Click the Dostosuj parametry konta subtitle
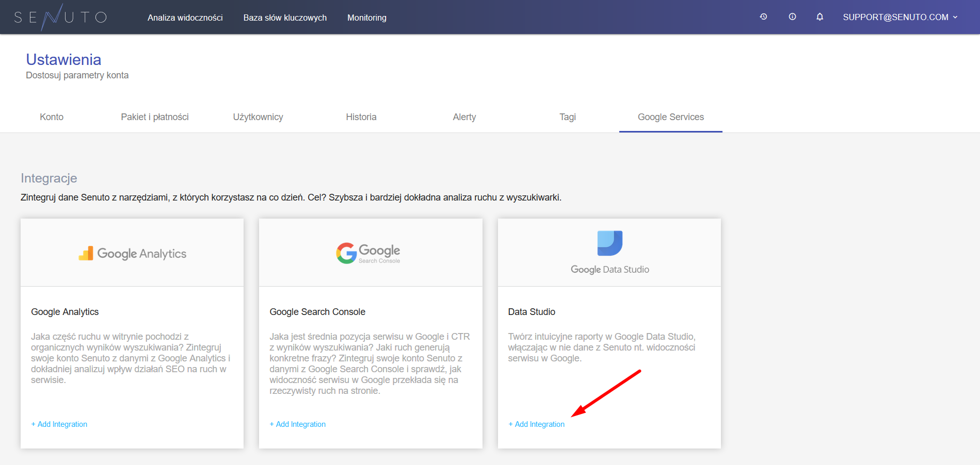This screenshot has width=980, height=465. click(77, 75)
